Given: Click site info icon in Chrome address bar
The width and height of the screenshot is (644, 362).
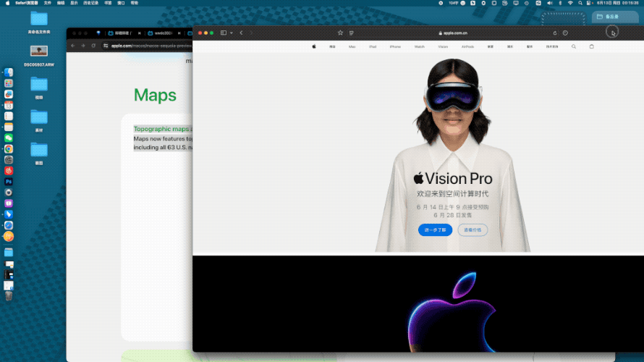Looking at the screenshot, I should pos(106,46).
